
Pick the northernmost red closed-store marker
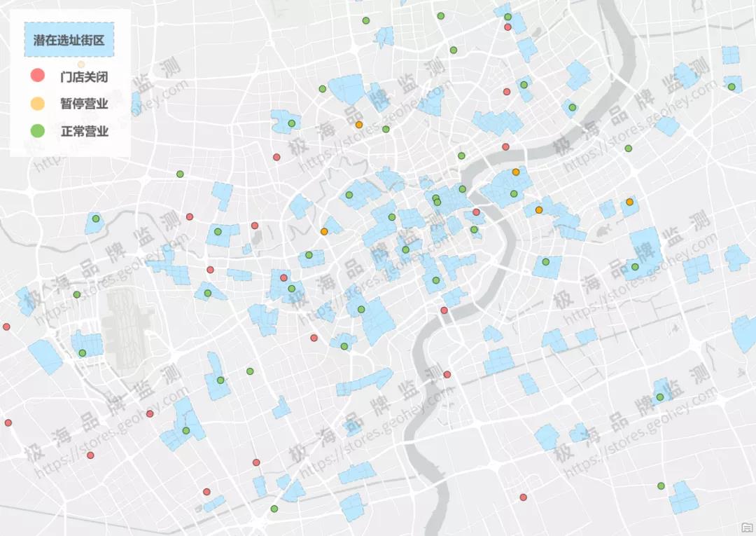click(x=507, y=27)
